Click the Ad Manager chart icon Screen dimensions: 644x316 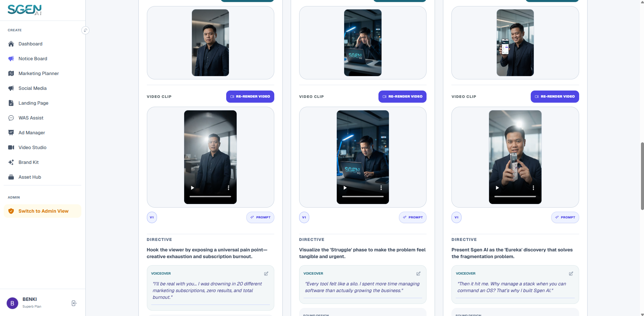[x=11, y=133]
